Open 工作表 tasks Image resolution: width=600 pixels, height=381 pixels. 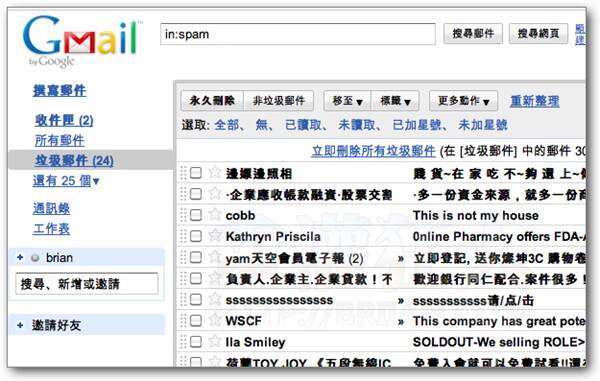click(x=51, y=229)
